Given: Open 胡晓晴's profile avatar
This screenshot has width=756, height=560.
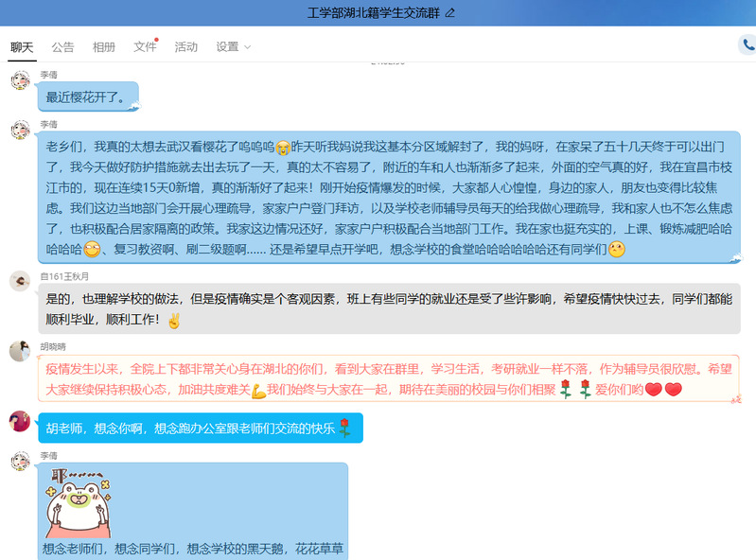Looking at the screenshot, I should point(20,351).
